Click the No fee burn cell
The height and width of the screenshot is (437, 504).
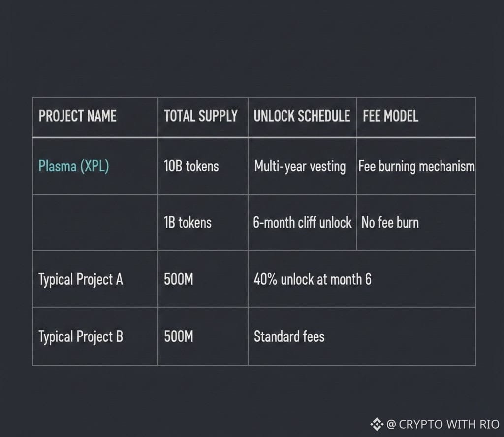coord(390,223)
